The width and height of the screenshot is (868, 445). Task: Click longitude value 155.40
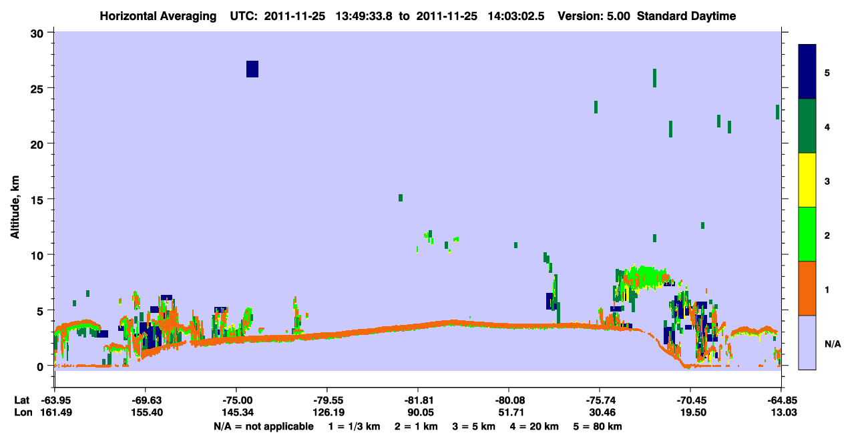[146, 413]
